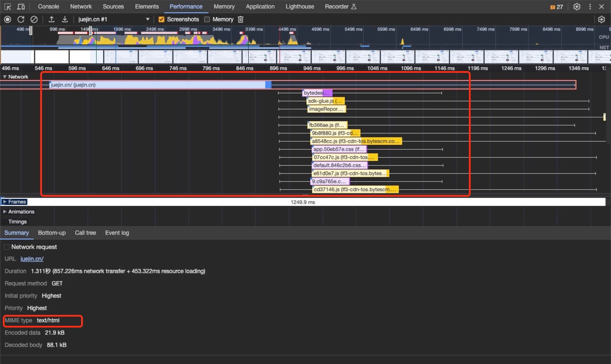Viewport: 611px width, 364px height.
Task: Toggle the device toolbar icon
Action: pyautogui.click(x=21, y=7)
